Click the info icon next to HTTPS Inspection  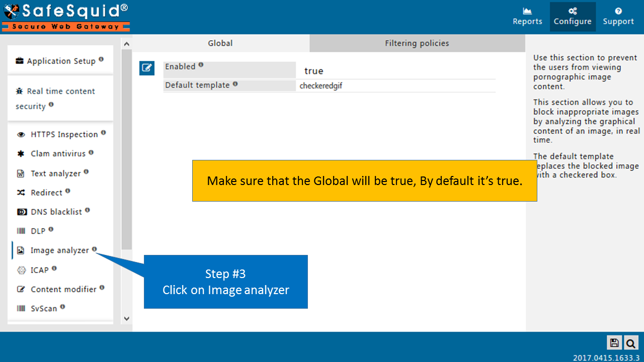point(104,133)
